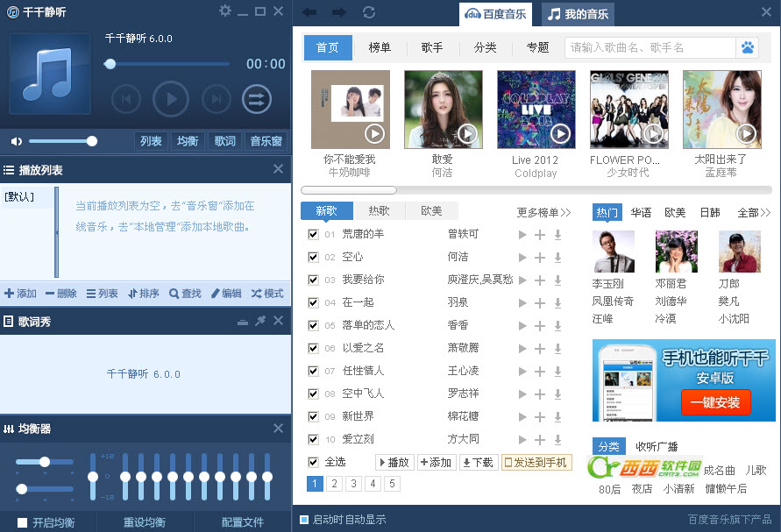Open the 列表 menu in playlist toolbar
The height and width of the screenshot is (532, 781).
(102, 294)
